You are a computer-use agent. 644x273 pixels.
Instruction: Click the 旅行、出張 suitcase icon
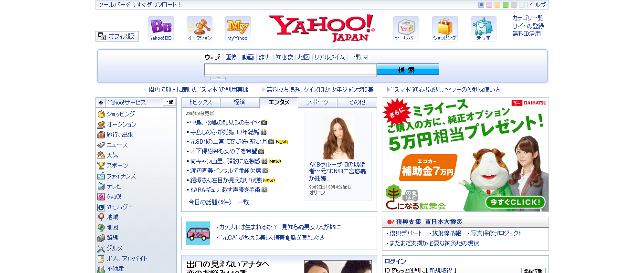click(101, 135)
